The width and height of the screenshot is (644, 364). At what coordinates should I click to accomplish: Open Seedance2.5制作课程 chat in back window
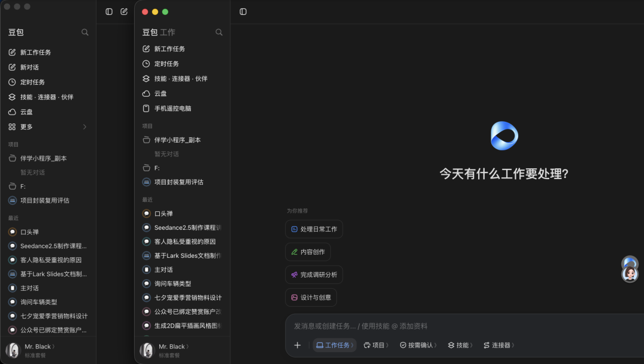tap(48, 246)
